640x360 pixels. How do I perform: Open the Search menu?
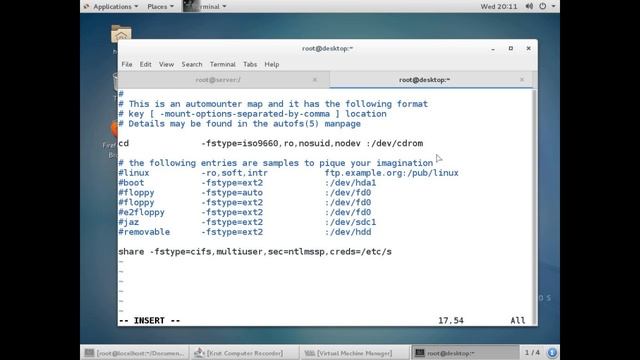[x=192, y=64]
